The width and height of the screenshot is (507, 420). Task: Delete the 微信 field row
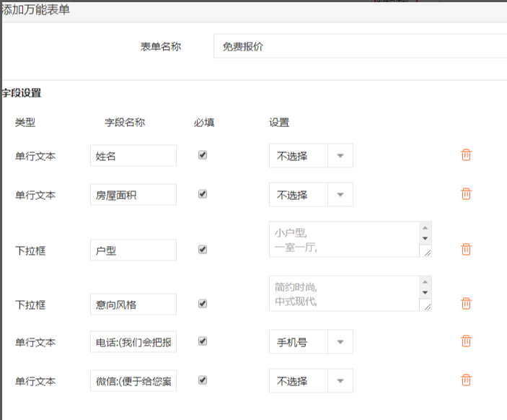tap(466, 380)
